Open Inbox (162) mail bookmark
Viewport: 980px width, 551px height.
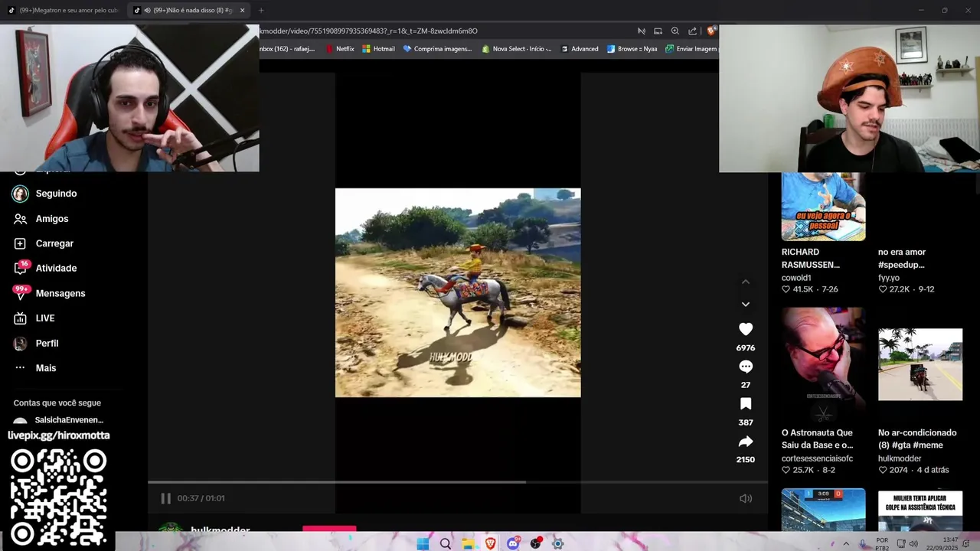coord(288,49)
